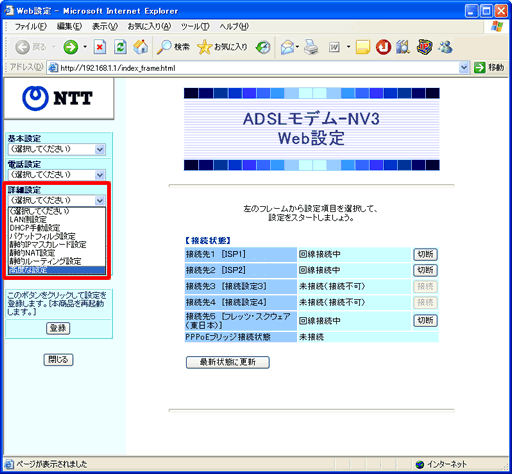Click the ADSLモデム-NV3 Web設定 banner title

tap(311, 129)
